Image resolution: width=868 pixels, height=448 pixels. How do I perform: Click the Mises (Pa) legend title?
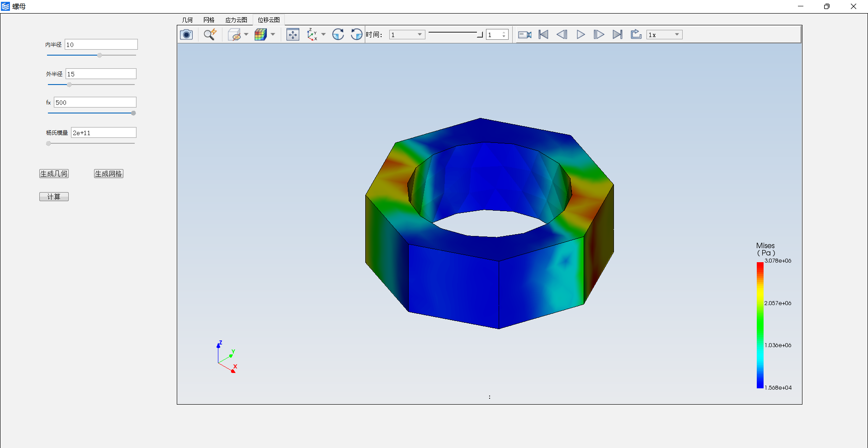tap(766, 249)
